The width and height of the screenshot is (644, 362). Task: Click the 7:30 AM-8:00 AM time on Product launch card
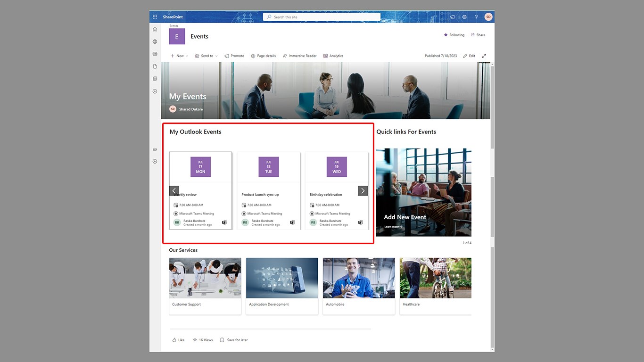[x=259, y=205]
